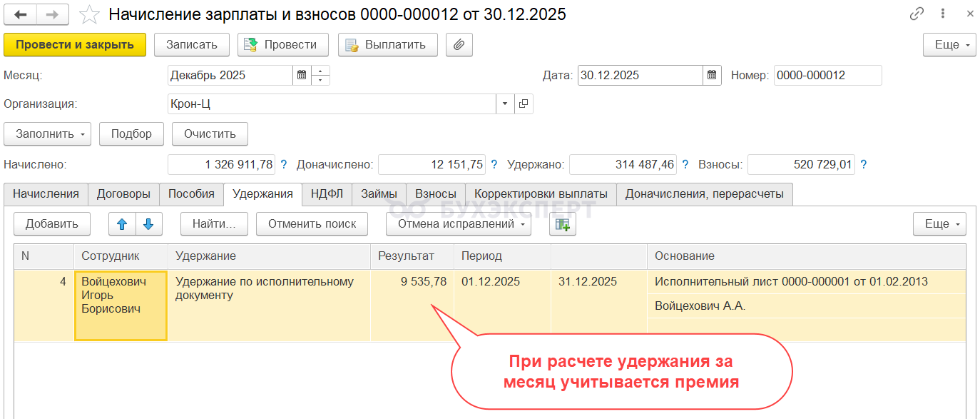Viewport: 980px width, 419px height.
Task: Click the table settings icon with plus
Action: point(563,223)
